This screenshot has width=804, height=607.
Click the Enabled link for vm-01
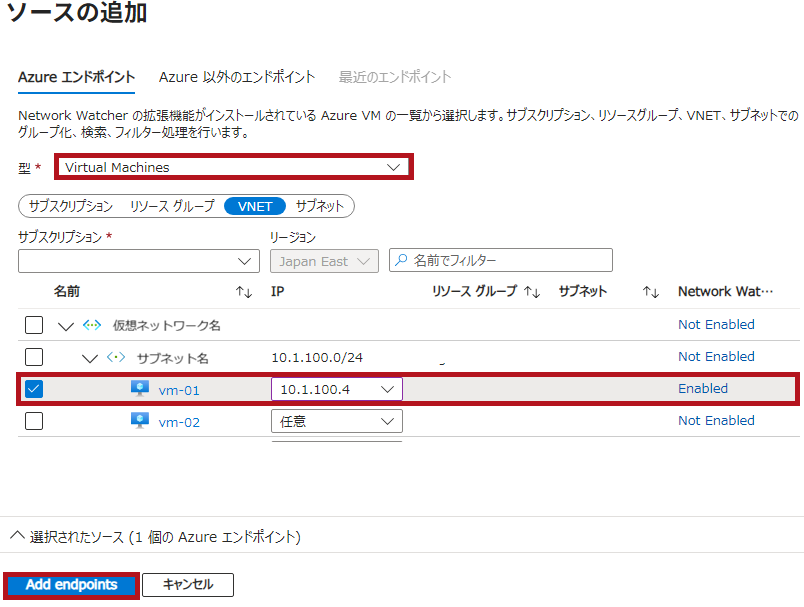(702, 389)
